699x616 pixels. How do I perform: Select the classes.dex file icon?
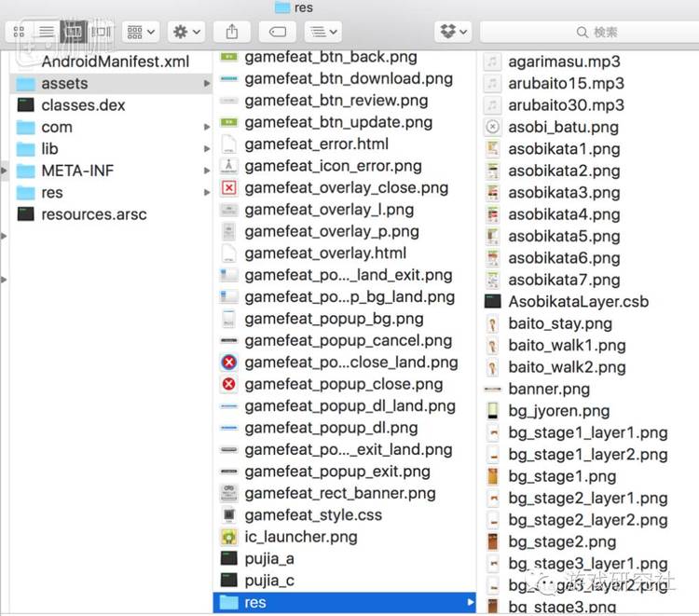point(26,105)
